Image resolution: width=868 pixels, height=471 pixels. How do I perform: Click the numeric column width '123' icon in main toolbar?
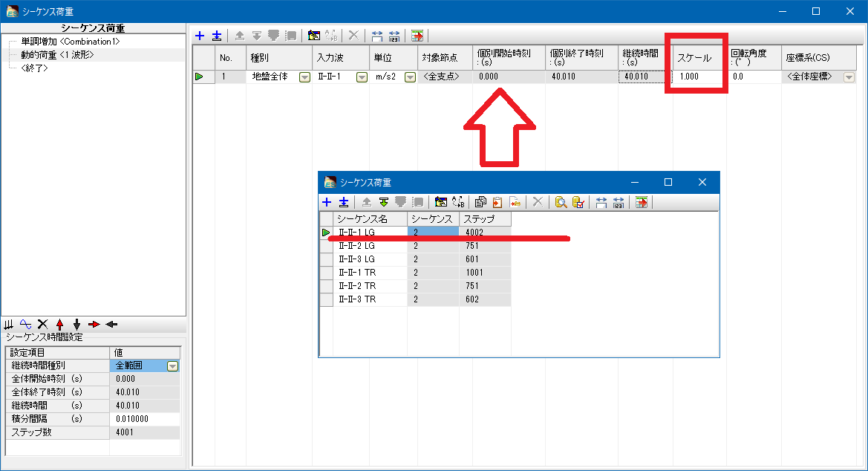click(394, 36)
